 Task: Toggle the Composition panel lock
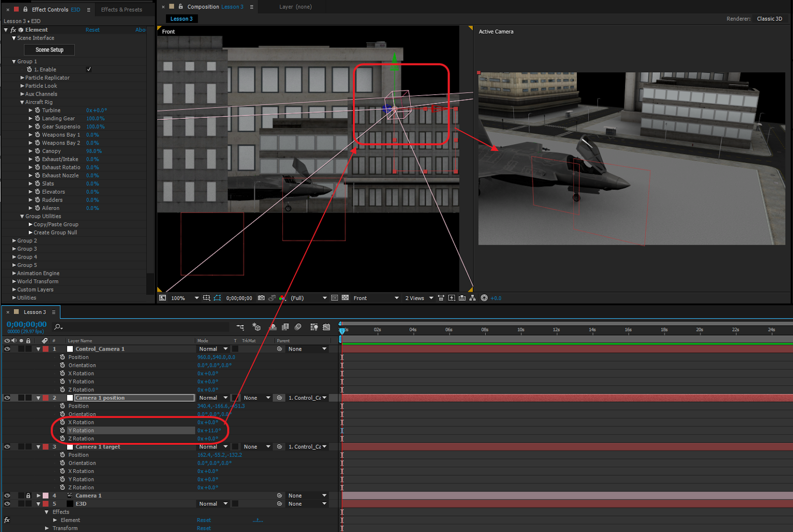181,6
